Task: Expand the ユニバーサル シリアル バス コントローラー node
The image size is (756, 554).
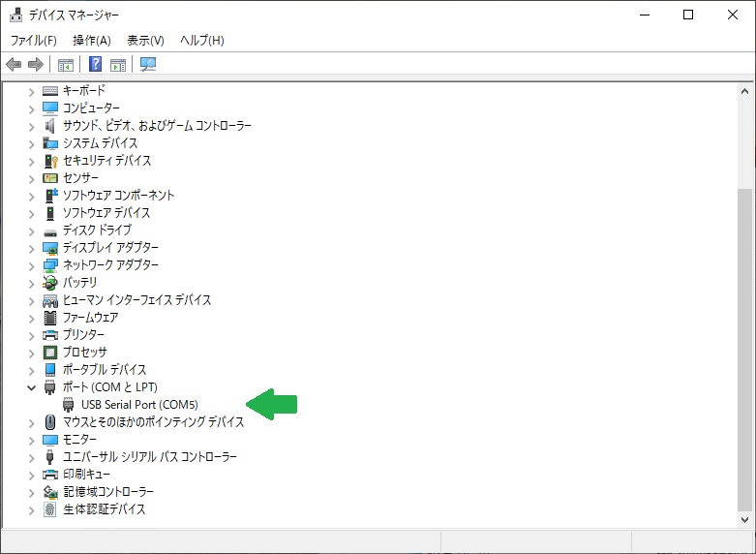Action: (31, 458)
